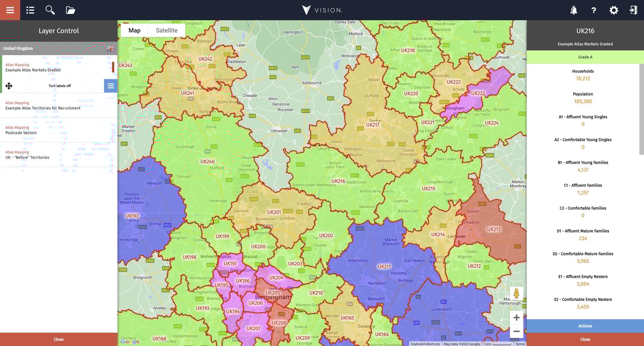Open application settings gear

[x=614, y=10]
